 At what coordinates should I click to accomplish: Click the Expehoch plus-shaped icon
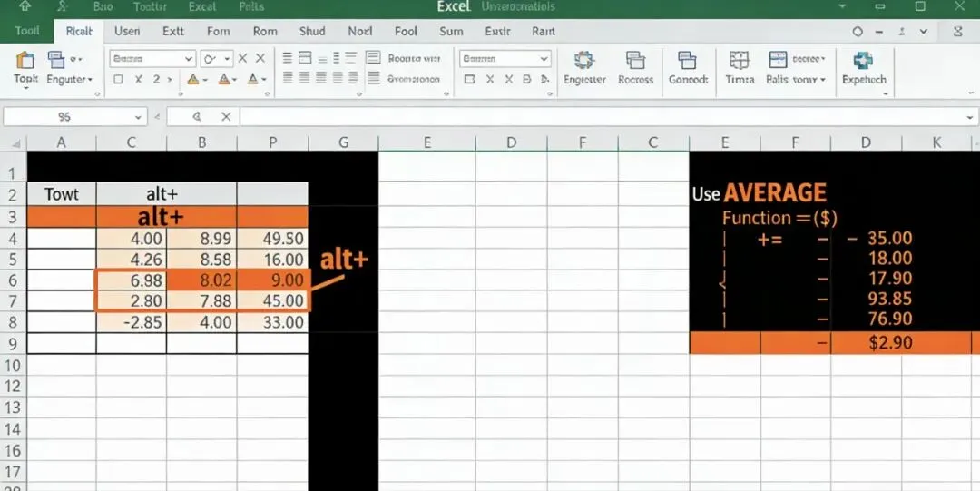tap(863, 60)
